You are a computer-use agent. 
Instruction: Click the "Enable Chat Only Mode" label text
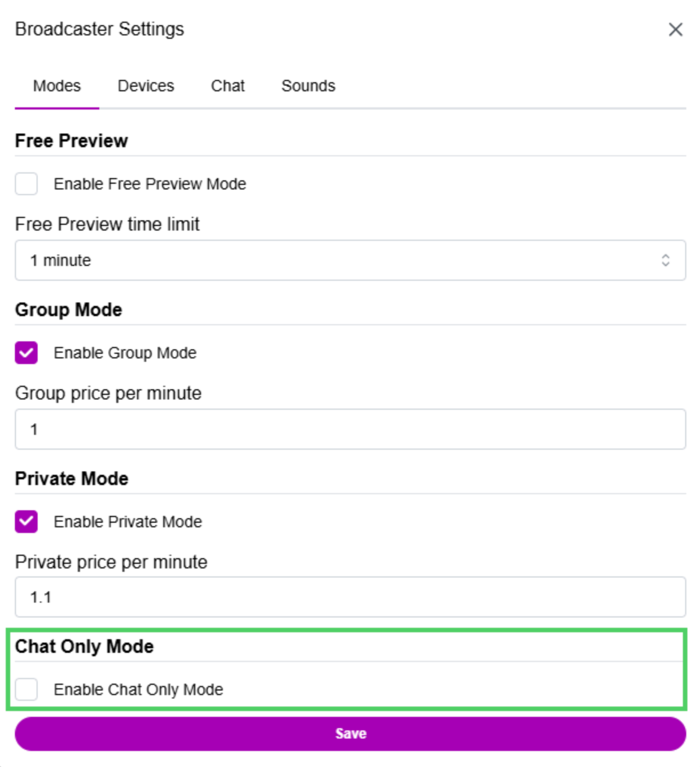[x=138, y=689]
